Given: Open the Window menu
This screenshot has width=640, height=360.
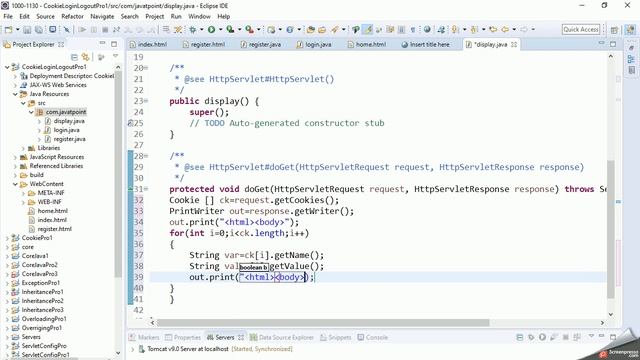Looking at the screenshot, I should coord(199,16).
